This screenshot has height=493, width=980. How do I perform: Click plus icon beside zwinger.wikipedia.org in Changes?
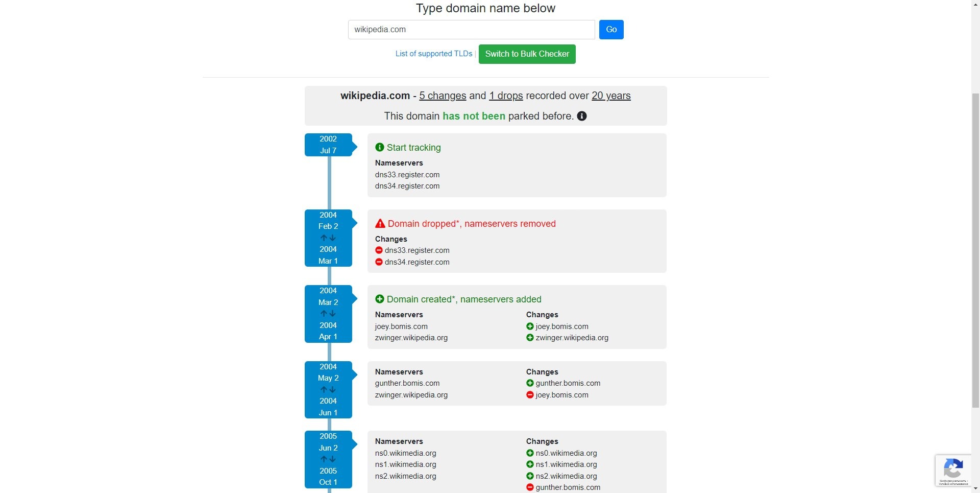(530, 338)
